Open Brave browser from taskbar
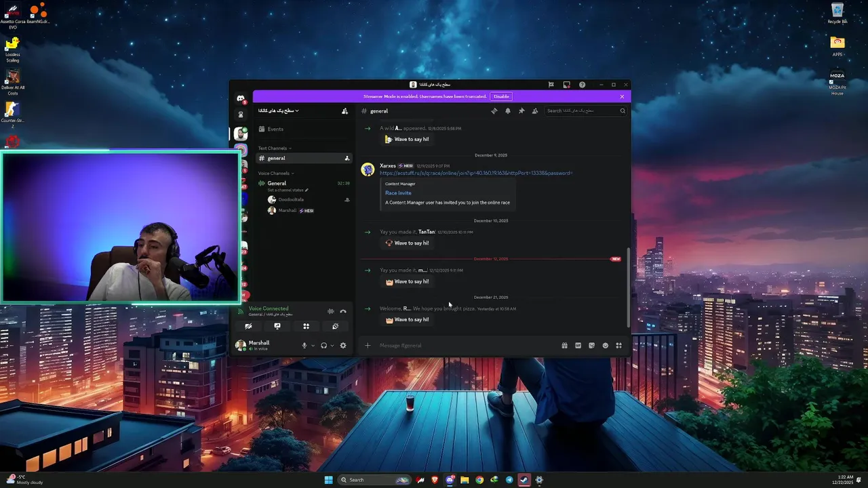The height and width of the screenshot is (488, 868). (435, 480)
